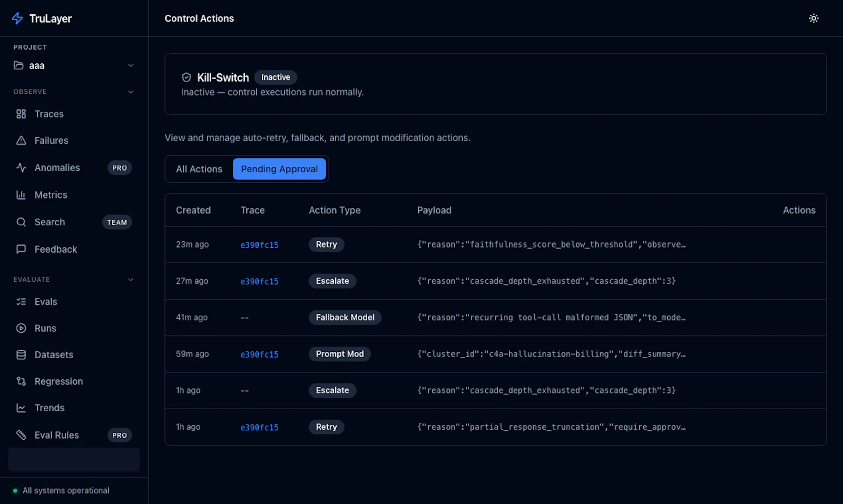The image size is (843, 504).
Task: Click the TruLayer lightning logo icon
Action: 17,18
